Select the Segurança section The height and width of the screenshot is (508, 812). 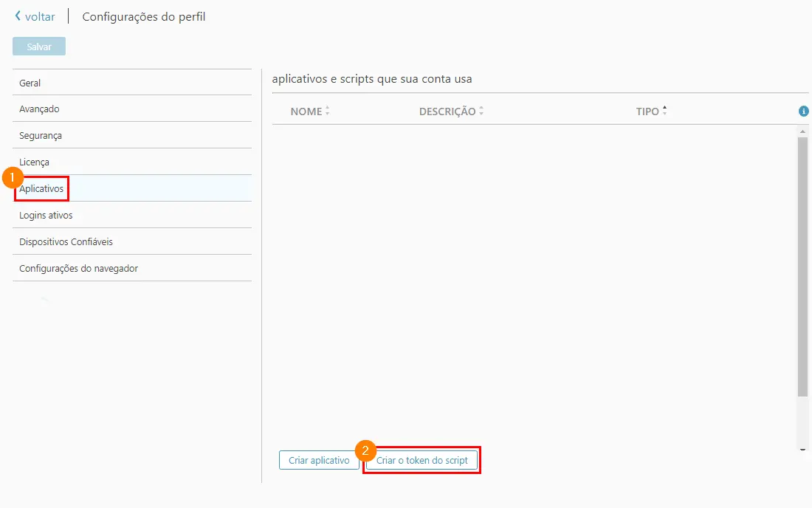[132, 136]
